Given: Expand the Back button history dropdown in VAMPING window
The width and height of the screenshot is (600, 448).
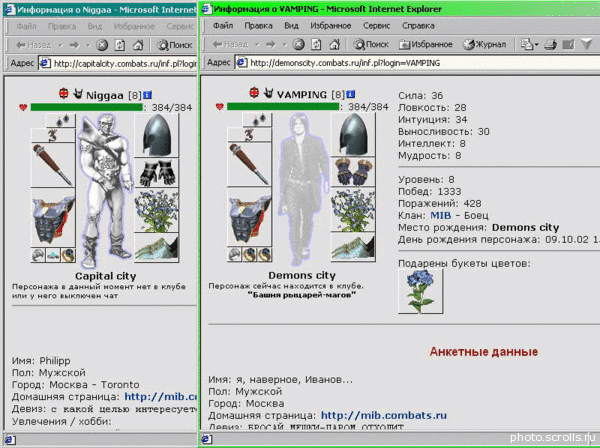Looking at the screenshot, I should [257, 45].
